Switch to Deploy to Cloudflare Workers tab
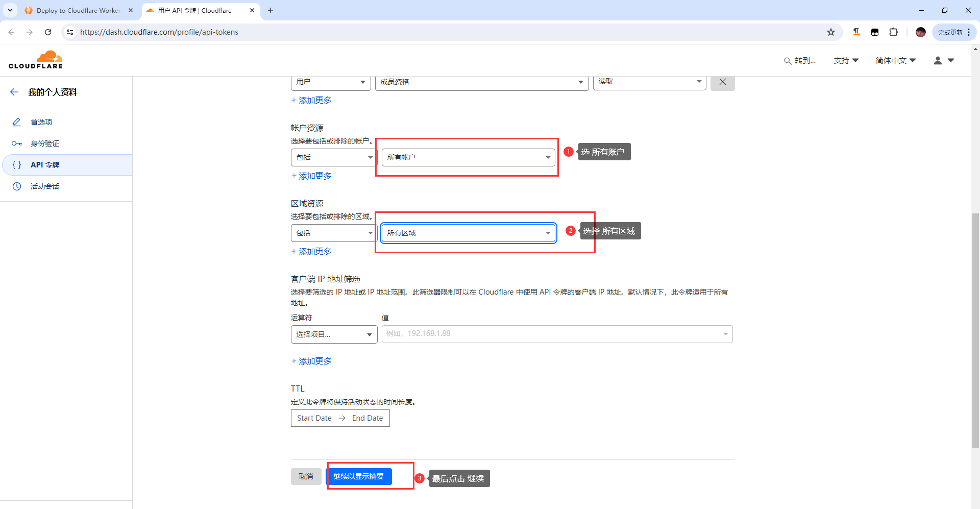The width and height of the screenshot is (980, 509). (79, 10)
